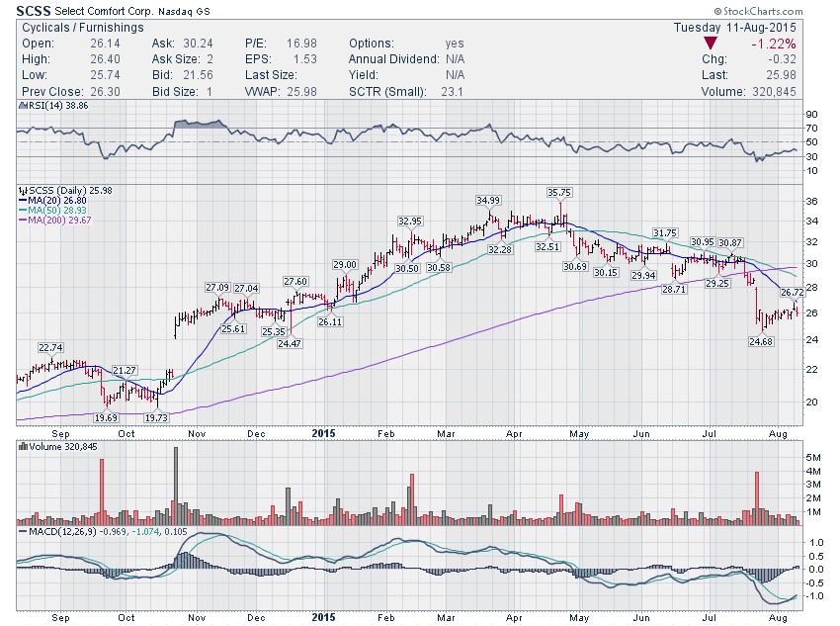Click the SCTR (Small) value 23.1

point(453,92)
